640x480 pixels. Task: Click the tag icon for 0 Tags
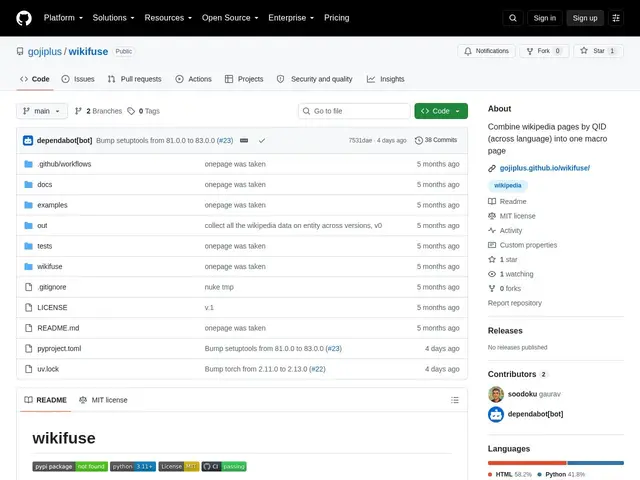[131, 111]
